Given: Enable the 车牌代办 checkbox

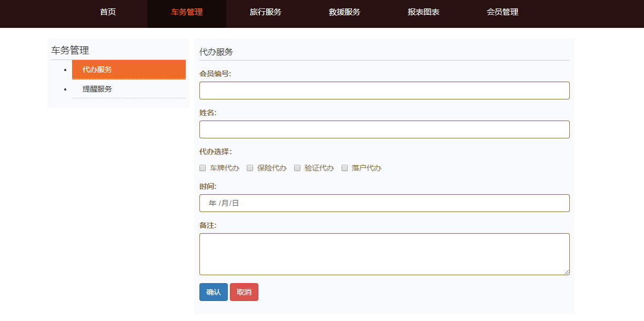Looking at the screenshot, I should [203, 167].
